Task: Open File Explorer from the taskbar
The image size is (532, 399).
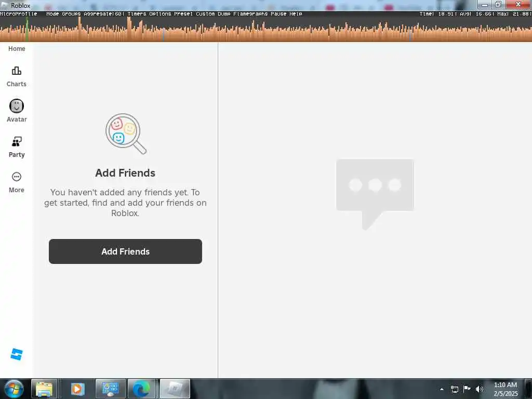Action: pyautogui.click(x=44, y=389)
